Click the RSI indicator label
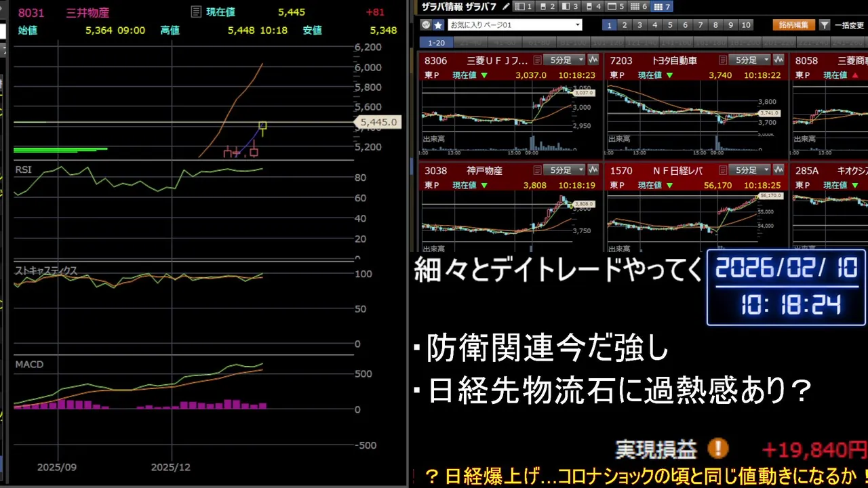Screen dimensions: 868x488 23,169
